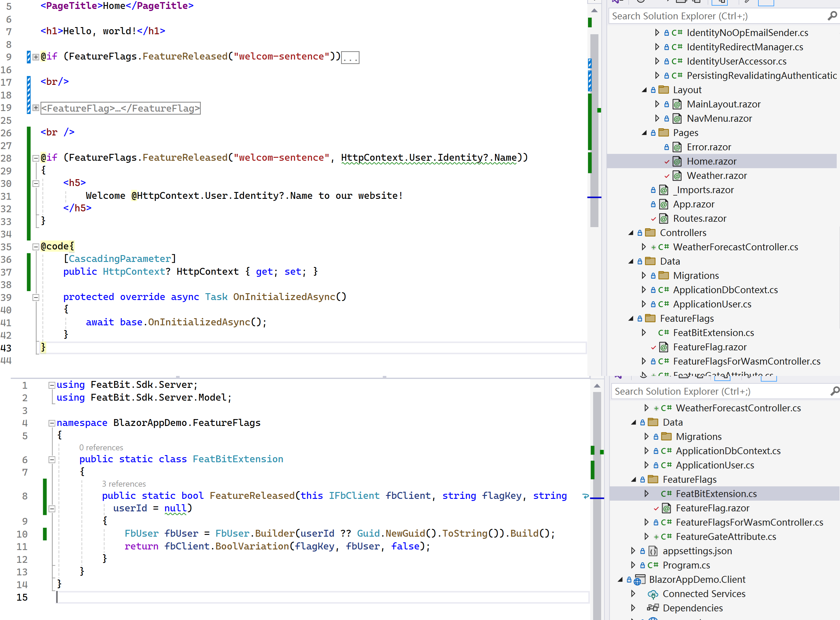This screenshot has width=840, height=620.
Task: Collapse the @code block on line 35
Action: click(x=36, y=247)
